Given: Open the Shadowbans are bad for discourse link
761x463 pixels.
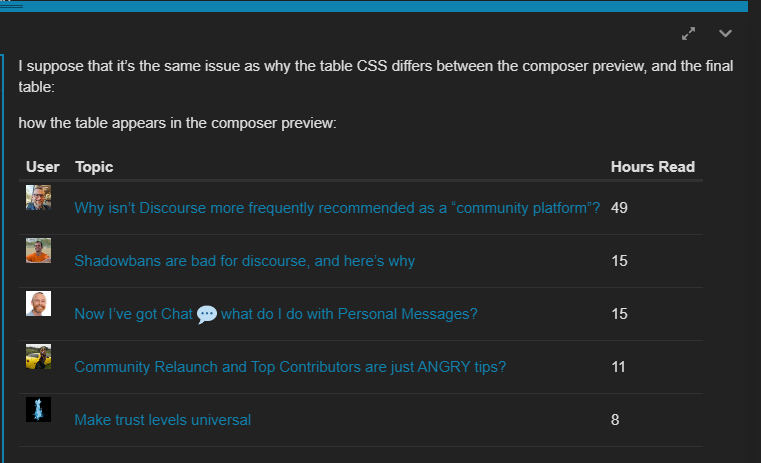Looking at the screenshot, I should (x=245, y=261).
